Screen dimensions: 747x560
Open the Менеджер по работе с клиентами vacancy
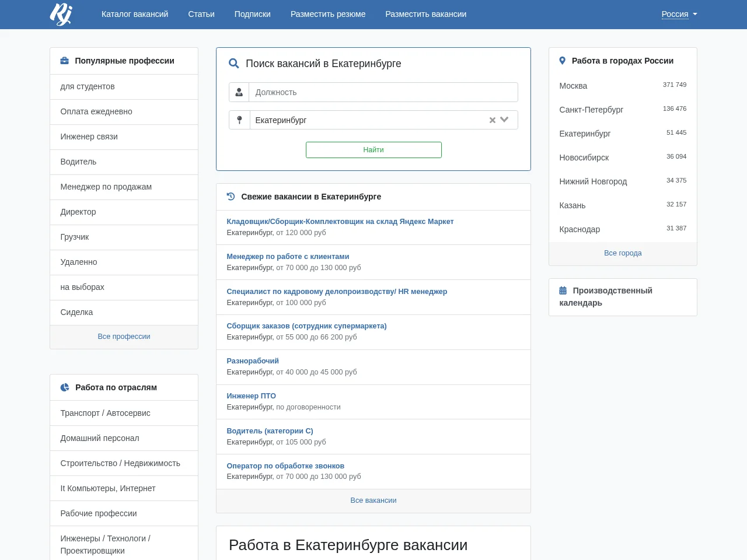click(x=288, y=257)
